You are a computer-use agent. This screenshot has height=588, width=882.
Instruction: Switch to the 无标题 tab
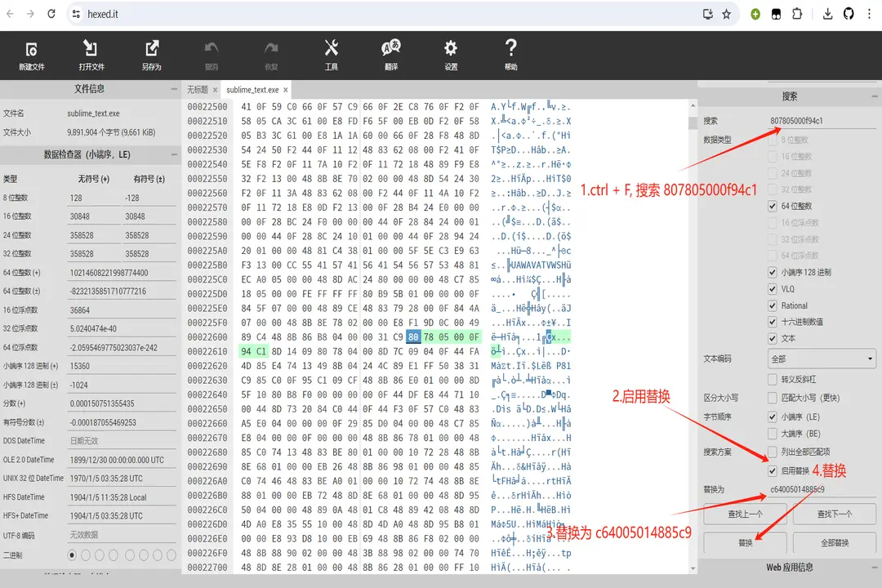(198, 90)
